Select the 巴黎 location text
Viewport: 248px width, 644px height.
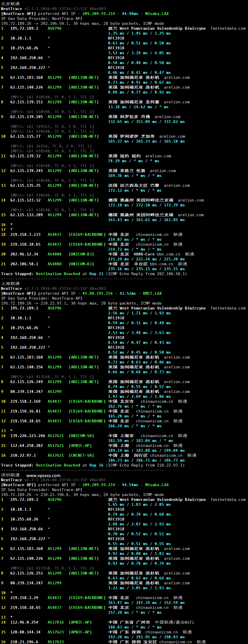pyautogui.click(x=155, y=185)
